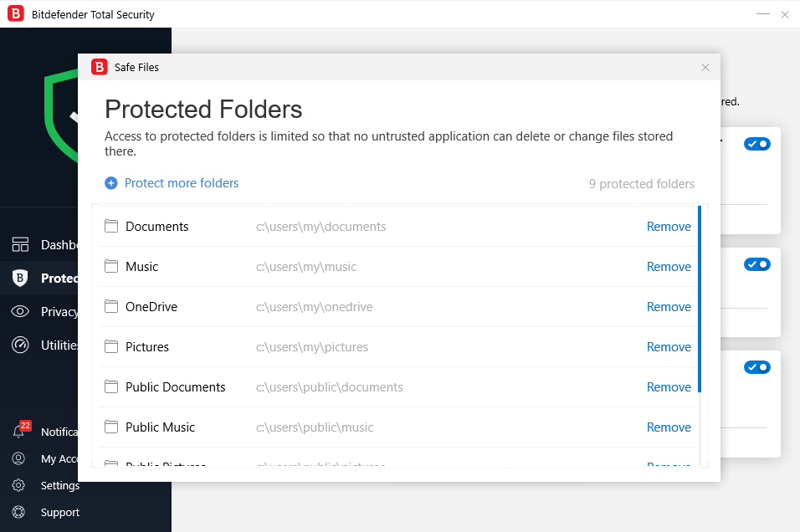Image resolution: width=800 pixels, height=532 pixels.
Task: Click the Dashboard sidebar icon
Action: point(20,244)
